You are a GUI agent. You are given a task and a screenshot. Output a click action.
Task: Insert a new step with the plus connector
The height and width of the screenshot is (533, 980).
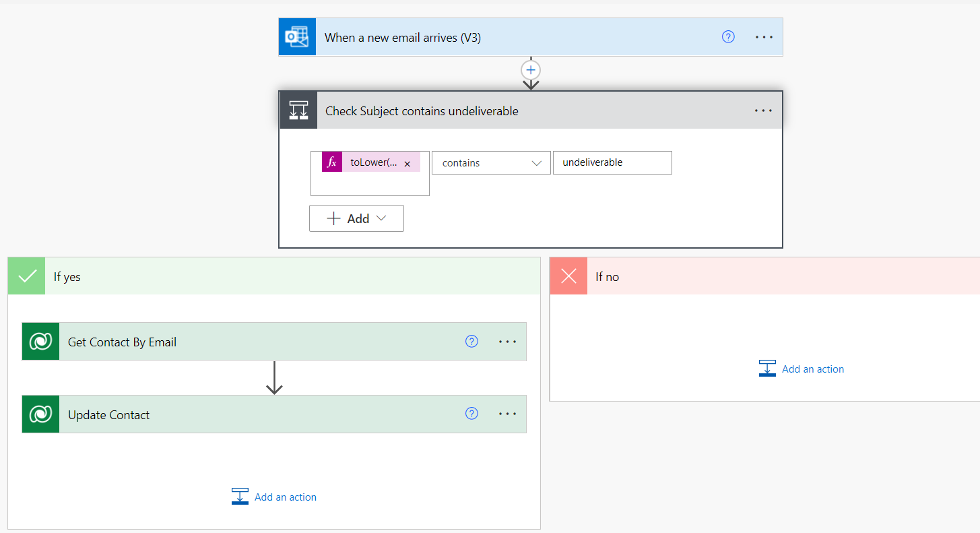point(531,70)
